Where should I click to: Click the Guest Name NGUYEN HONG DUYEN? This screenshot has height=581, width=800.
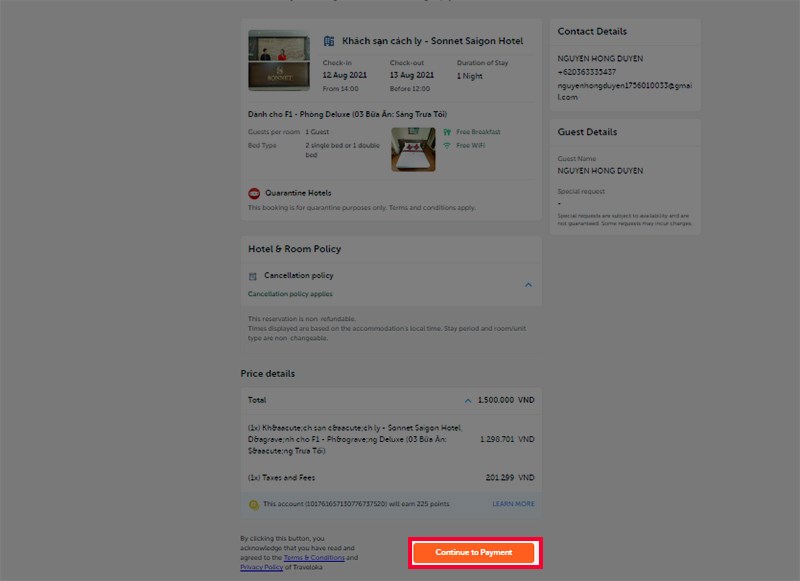(600, 171)
